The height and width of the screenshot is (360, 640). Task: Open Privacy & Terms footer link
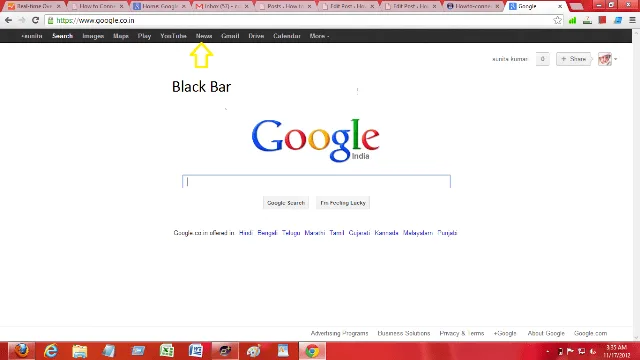[462, 333]
